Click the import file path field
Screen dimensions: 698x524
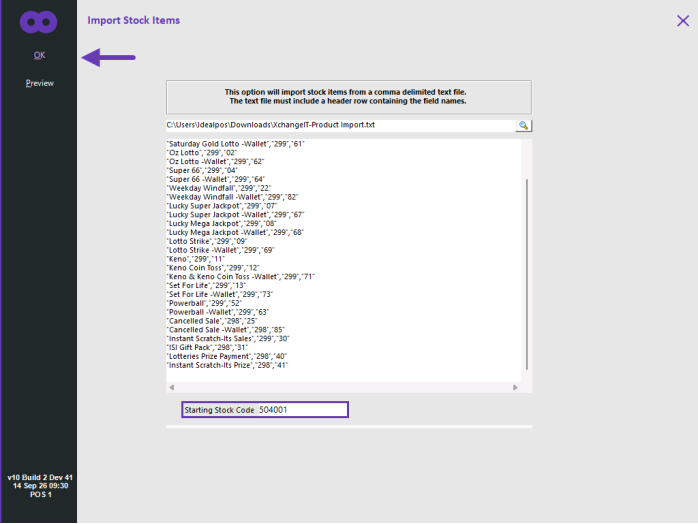341,125
